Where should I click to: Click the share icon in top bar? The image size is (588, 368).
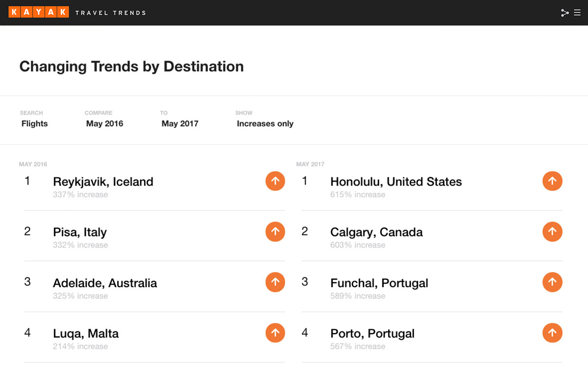point(564,13)
